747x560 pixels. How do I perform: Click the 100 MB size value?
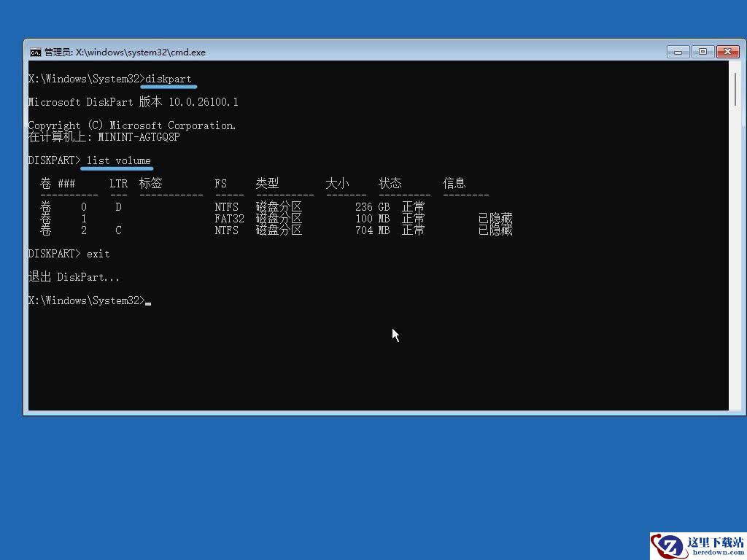(x=373, y=219)
